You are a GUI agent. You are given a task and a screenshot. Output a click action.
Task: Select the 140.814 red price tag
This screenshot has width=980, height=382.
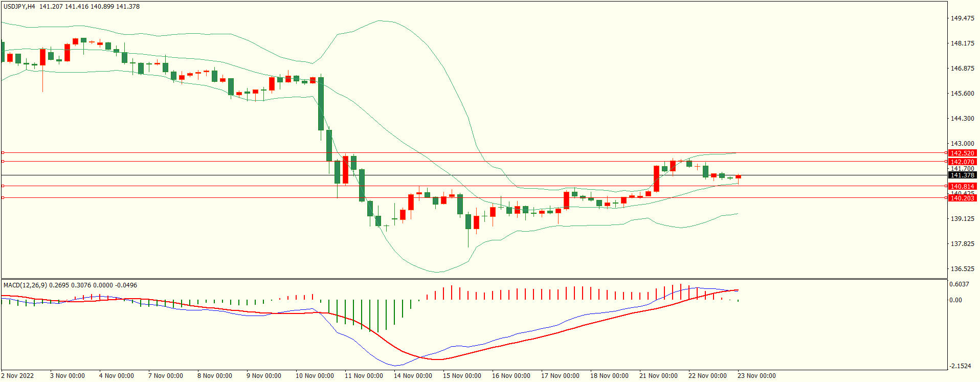[x=962, y=186]
